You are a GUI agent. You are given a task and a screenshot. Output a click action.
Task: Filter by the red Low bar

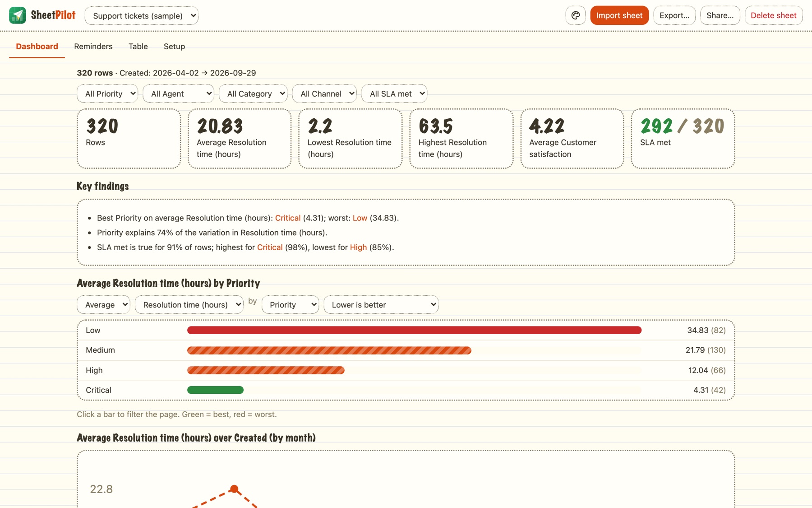[x=414, y=331]
